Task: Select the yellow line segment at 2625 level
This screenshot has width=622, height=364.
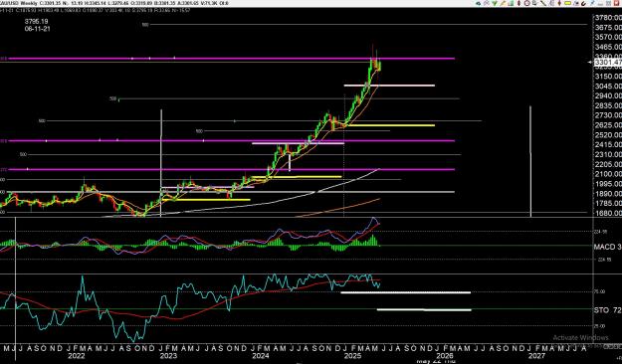Action: click(391, 125)
